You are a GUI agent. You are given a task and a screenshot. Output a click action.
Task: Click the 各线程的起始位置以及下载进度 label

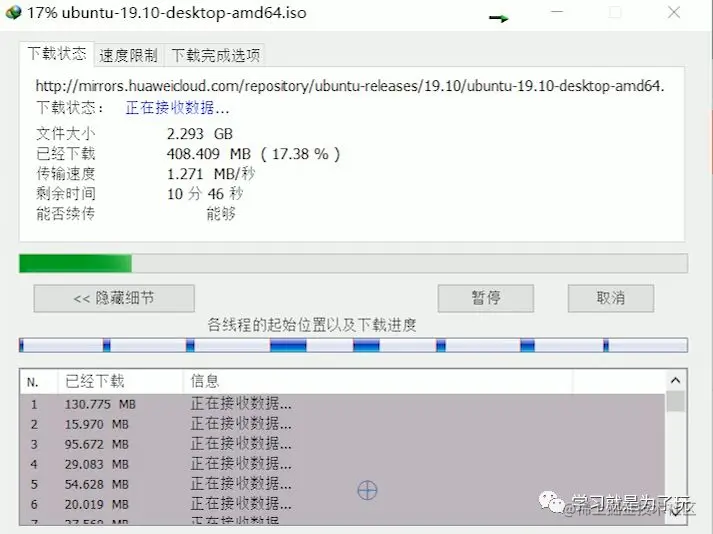pos(312,325)
